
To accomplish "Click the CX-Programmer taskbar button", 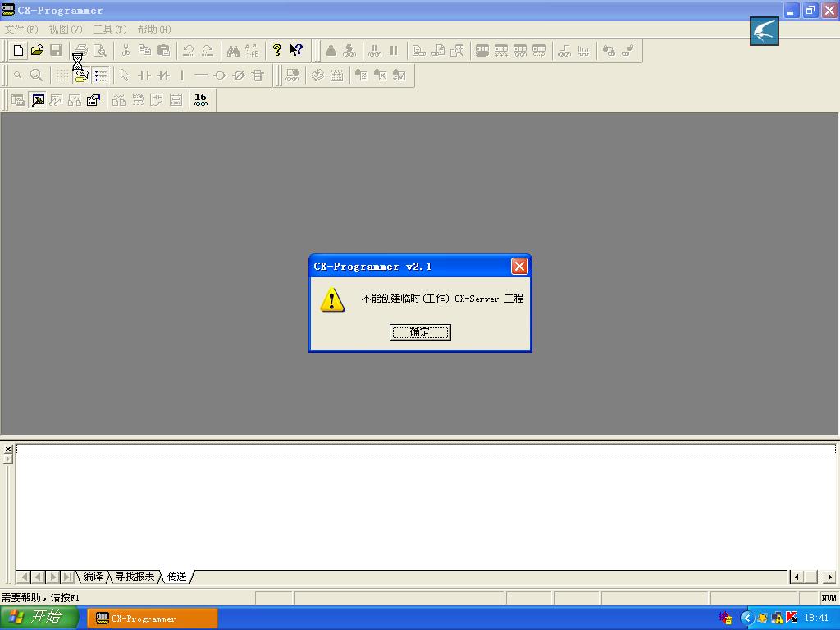I will 152,619.
